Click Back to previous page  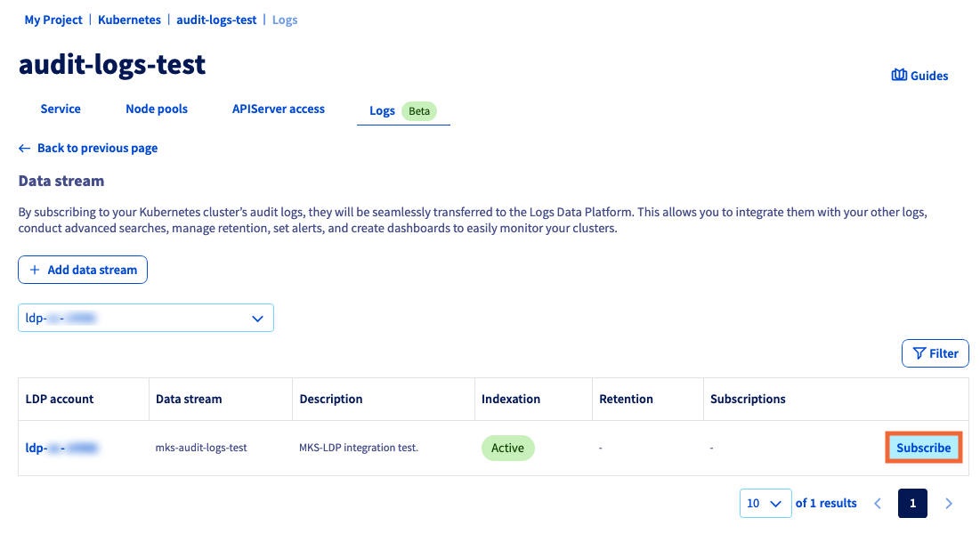pos(97,148)
